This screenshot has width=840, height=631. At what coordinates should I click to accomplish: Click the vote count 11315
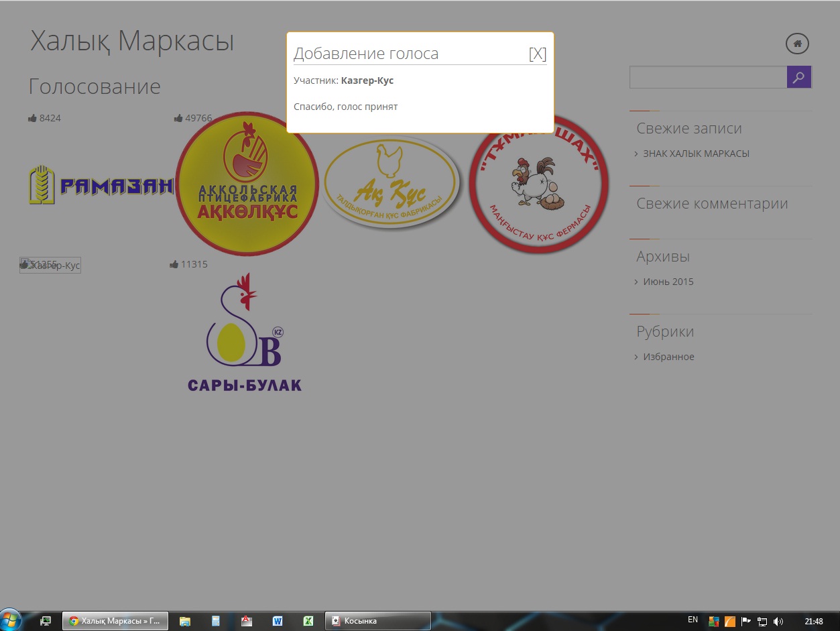click(x=194, y=264)
